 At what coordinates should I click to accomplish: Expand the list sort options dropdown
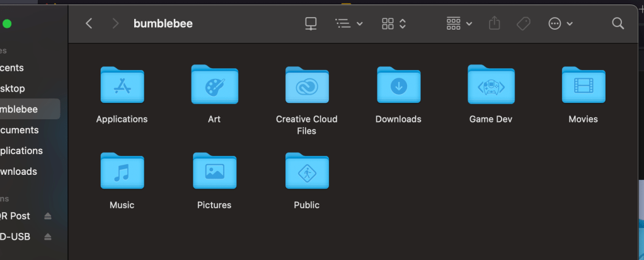pos(348,23)
